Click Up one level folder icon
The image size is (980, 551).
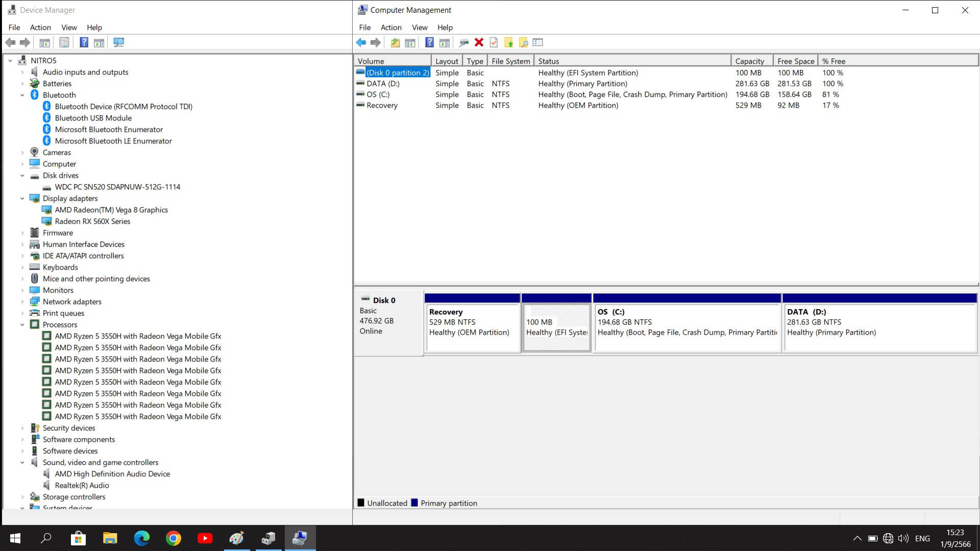click(x=395, y=42)
